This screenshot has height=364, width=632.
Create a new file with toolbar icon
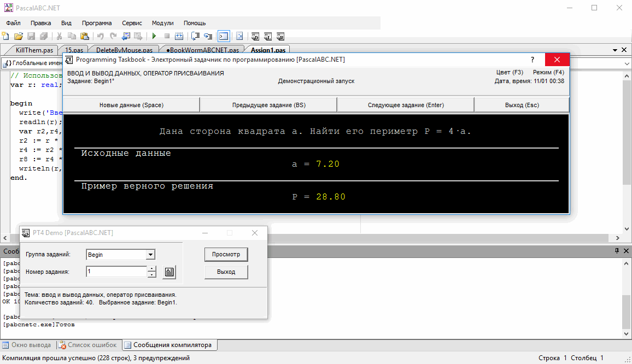point(5,36)
